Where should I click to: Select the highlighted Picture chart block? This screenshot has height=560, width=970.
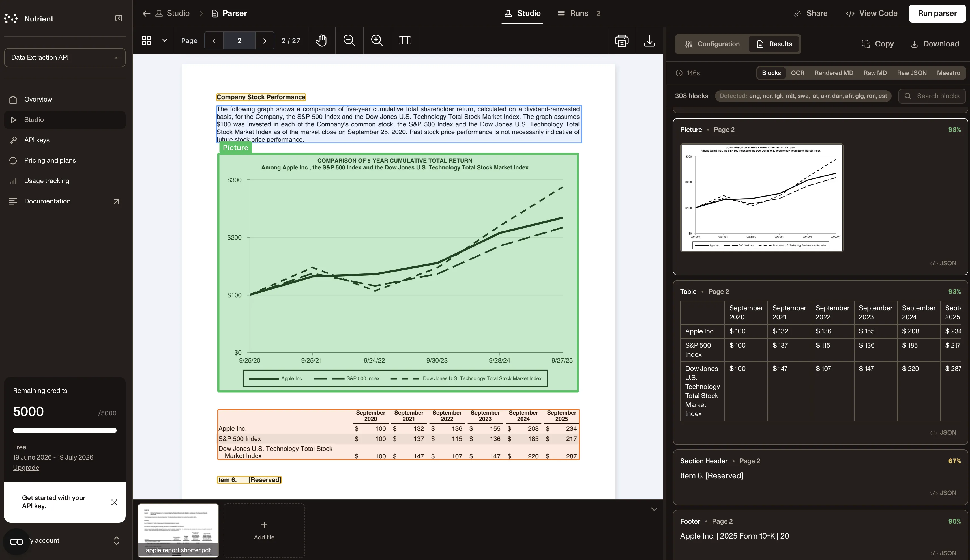click(398, 273)
